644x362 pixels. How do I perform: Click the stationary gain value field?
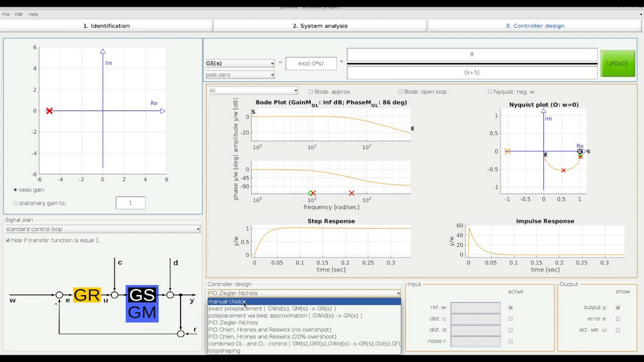pos(130,203)
